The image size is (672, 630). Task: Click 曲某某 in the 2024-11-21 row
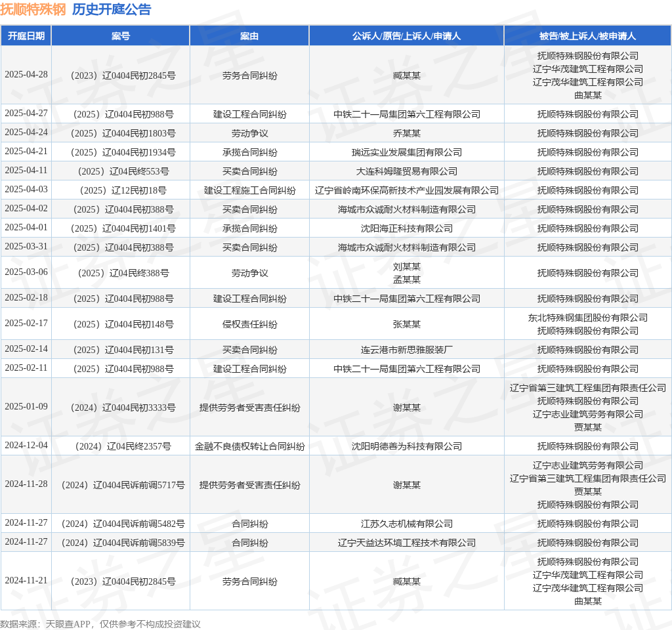click(588, 601)
